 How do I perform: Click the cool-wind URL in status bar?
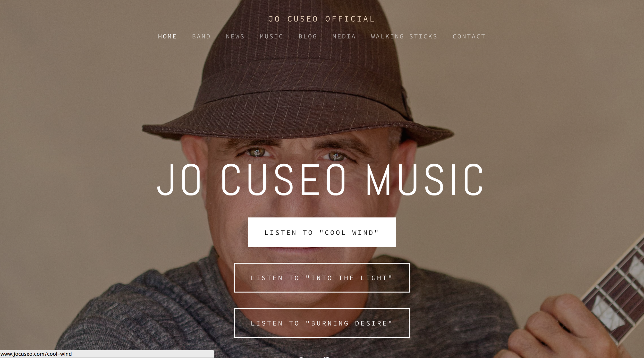[x=36, y=354]
